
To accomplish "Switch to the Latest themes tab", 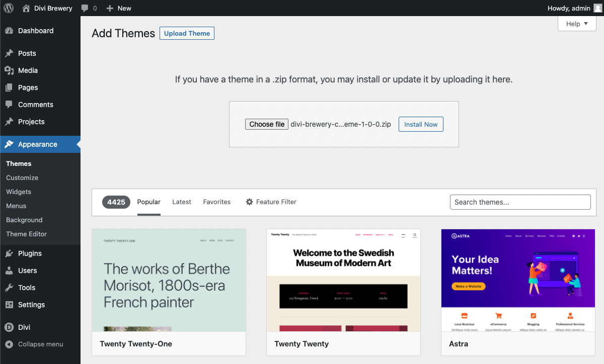I will pyautogui.click(x=182, y=202).
